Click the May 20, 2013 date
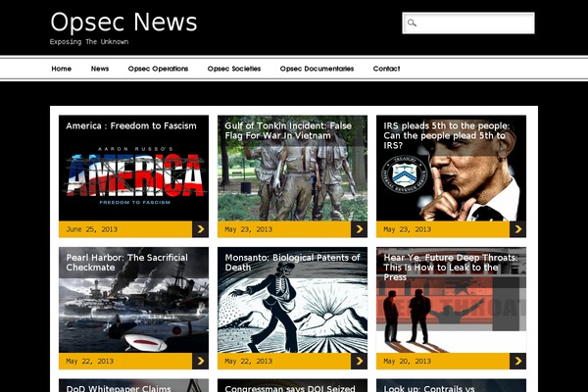The height and width of the screenshot is (392, 588). click(x=408, y=361)
